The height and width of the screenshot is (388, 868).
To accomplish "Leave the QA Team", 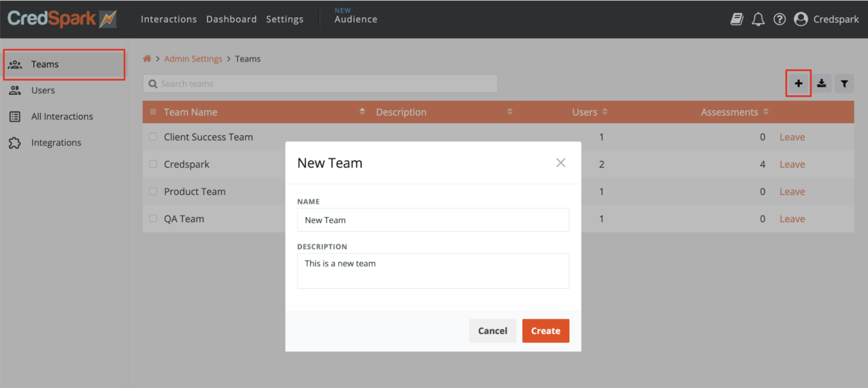I will tap(792, 219).
